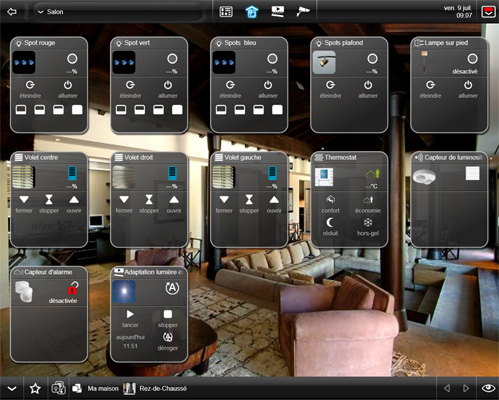Stop Volet gauche movement
Image resolution: width=499 pixels, height=400 pixels.
pyautogui.click(x=249, y=204)
